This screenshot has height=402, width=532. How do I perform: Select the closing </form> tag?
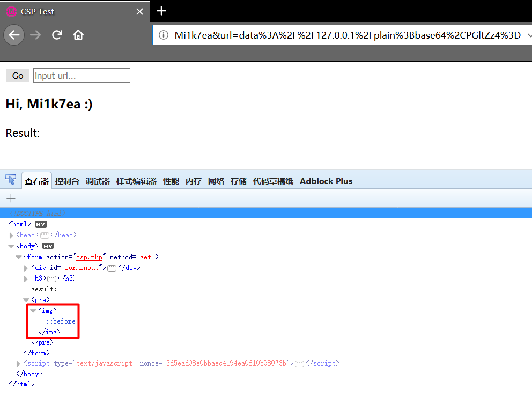pyautogui.click(x=36, y=353)
